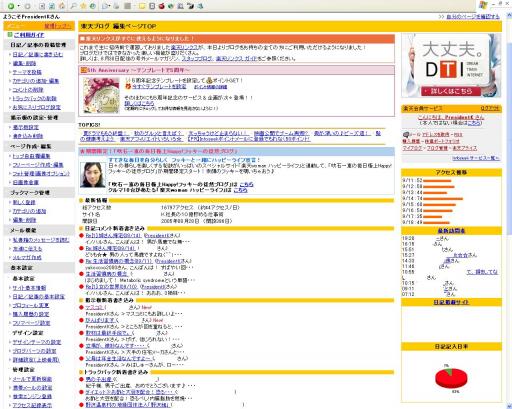Click the Mail envelope toolbar icon

(x=105, y=6)
